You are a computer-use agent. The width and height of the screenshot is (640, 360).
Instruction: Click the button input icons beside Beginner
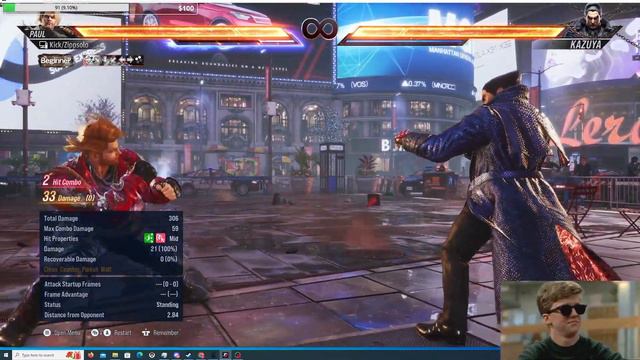point(114,60)
